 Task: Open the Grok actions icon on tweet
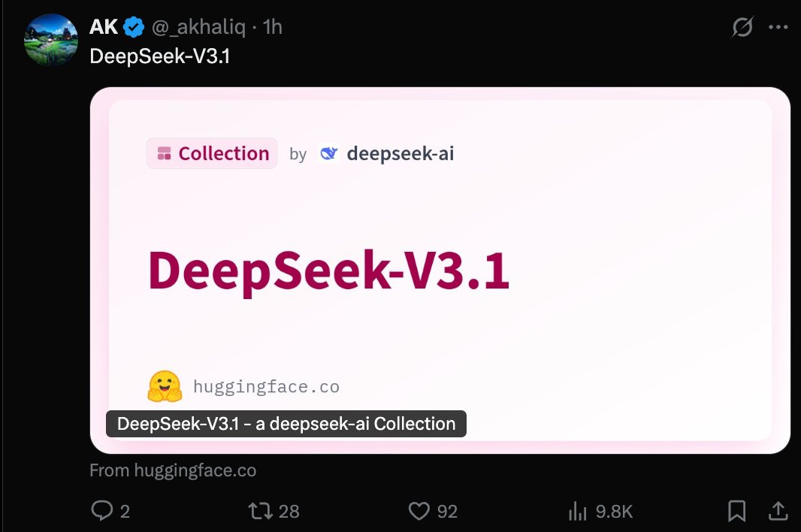coord(742,28)
